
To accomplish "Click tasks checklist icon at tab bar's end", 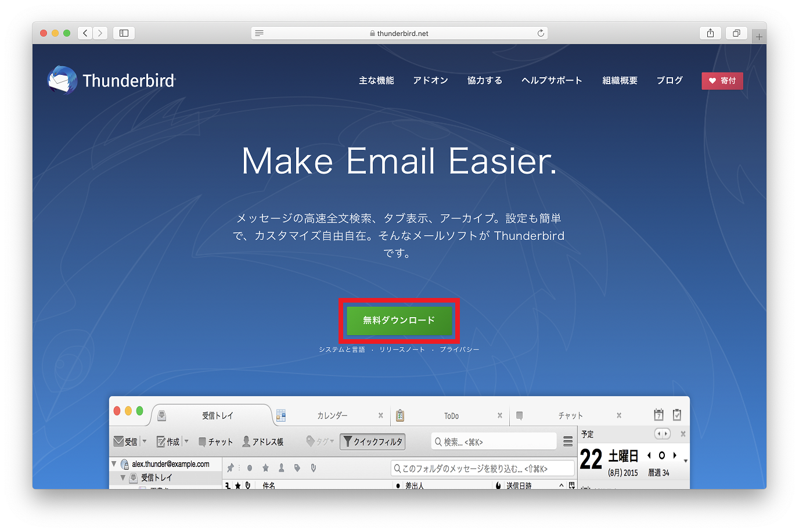I will [x=677, y=415].
